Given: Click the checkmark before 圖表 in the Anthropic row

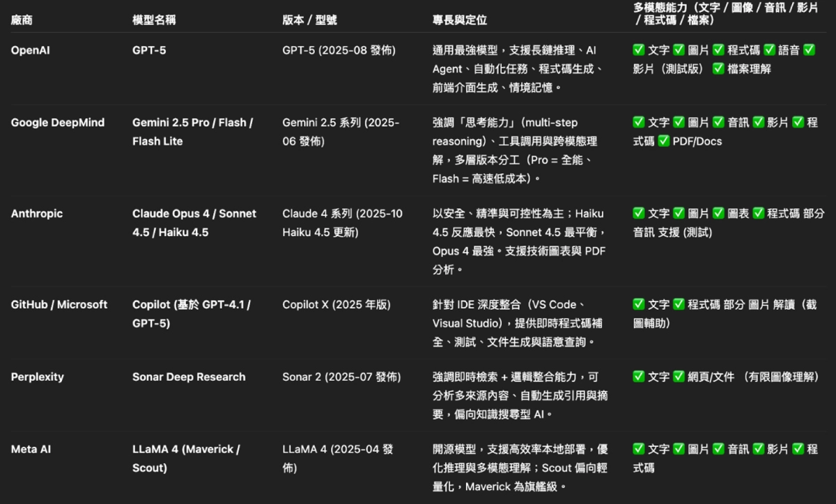Looking at the screenshot, I should [x=718, y=214].
